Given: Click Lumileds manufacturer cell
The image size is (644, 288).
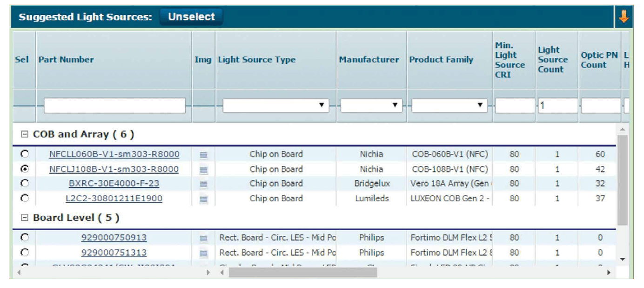Looking at the screenshot, I should pyautogui.click(x=372, y=199).
